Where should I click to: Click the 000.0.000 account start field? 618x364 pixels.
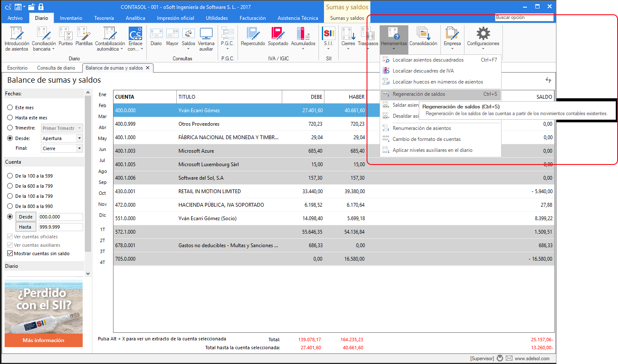pos(61,217)
